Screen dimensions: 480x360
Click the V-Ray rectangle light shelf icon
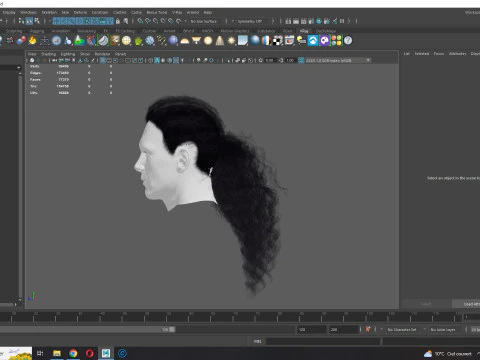pos(243,41)
